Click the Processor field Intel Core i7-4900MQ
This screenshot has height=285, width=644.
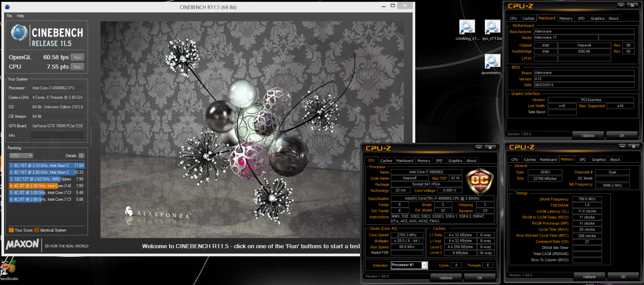[58, 88]
